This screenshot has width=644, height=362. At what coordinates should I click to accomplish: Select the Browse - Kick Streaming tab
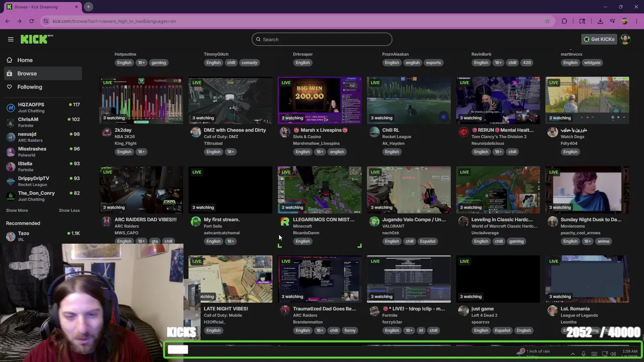coord(42,7)
